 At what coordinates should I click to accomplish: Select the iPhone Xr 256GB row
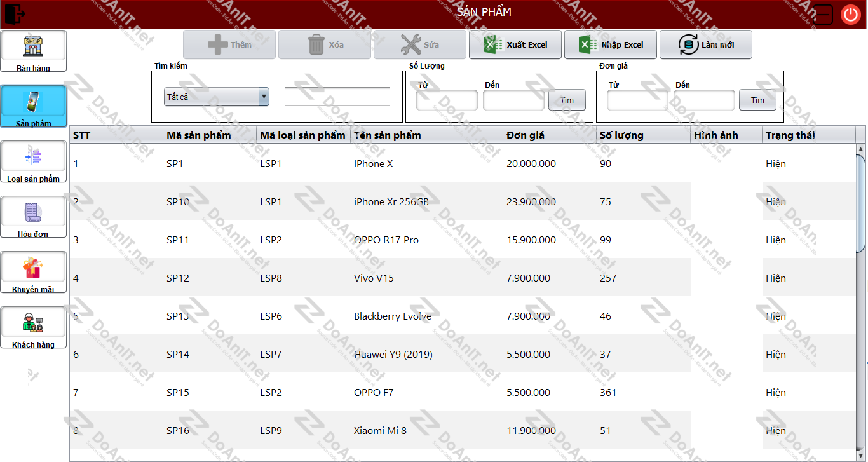[463, 201]
